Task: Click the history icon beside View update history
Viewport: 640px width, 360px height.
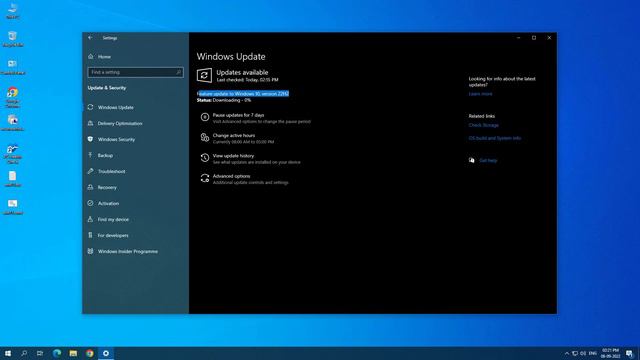Action: (x=205, y=158)
